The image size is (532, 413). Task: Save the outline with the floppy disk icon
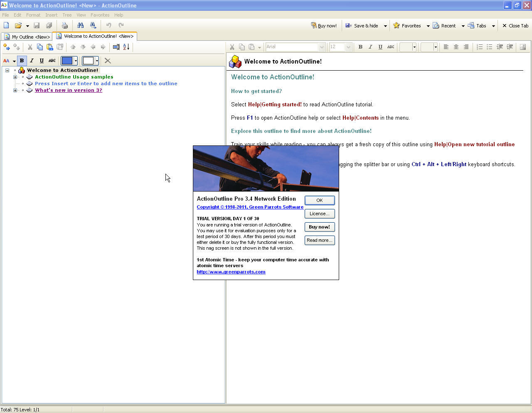pyautogui.click(x=37, y=25)
